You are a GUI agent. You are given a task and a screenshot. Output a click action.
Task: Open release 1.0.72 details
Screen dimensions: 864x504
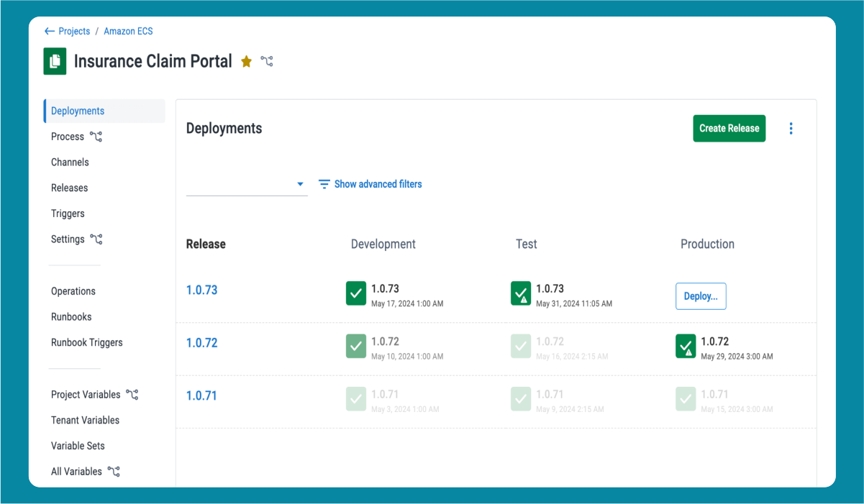[x=201, y=343]
